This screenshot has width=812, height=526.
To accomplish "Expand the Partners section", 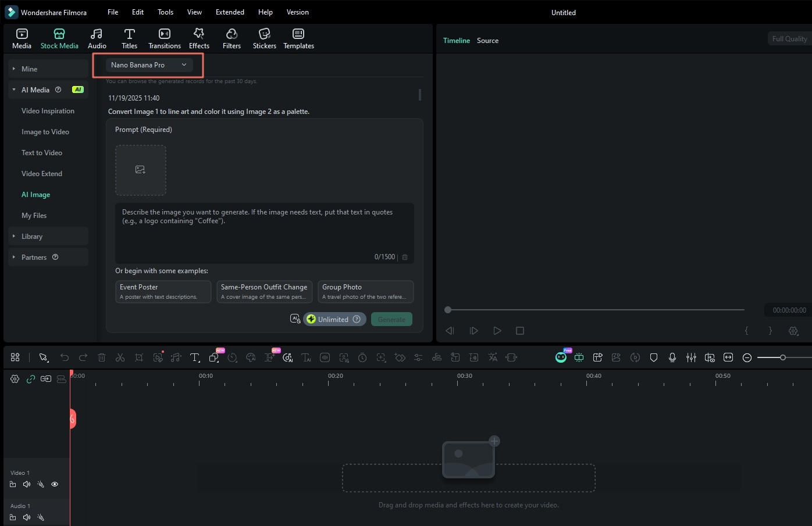I will (48, 257).
